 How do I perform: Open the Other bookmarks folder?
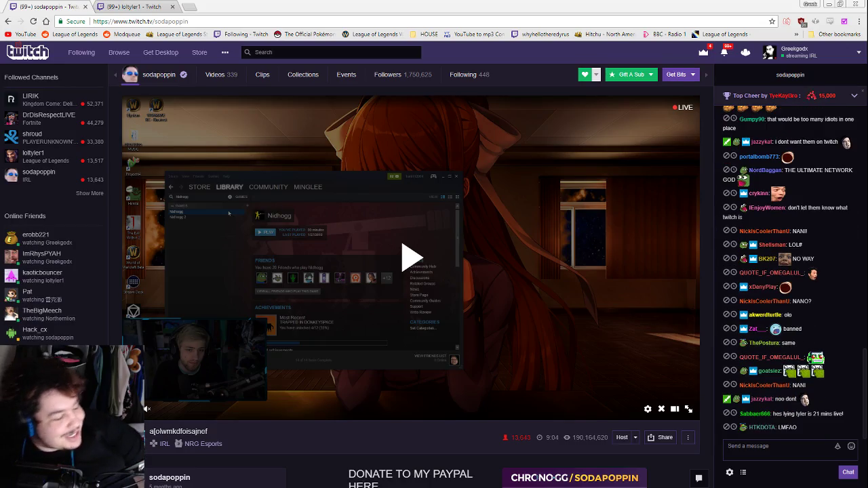834,34
